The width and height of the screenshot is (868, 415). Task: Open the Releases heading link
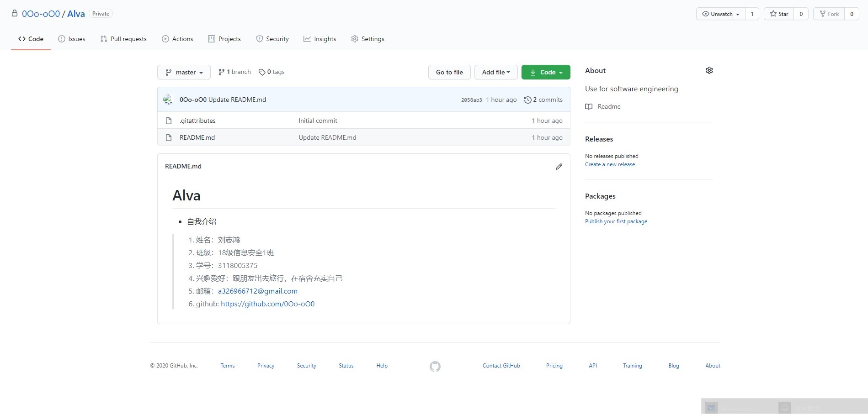pos(599,139)
